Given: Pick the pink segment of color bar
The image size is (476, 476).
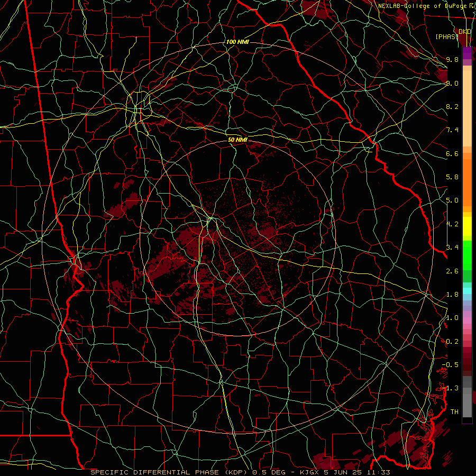Looking at the screenshot, I should pos(467,319).
